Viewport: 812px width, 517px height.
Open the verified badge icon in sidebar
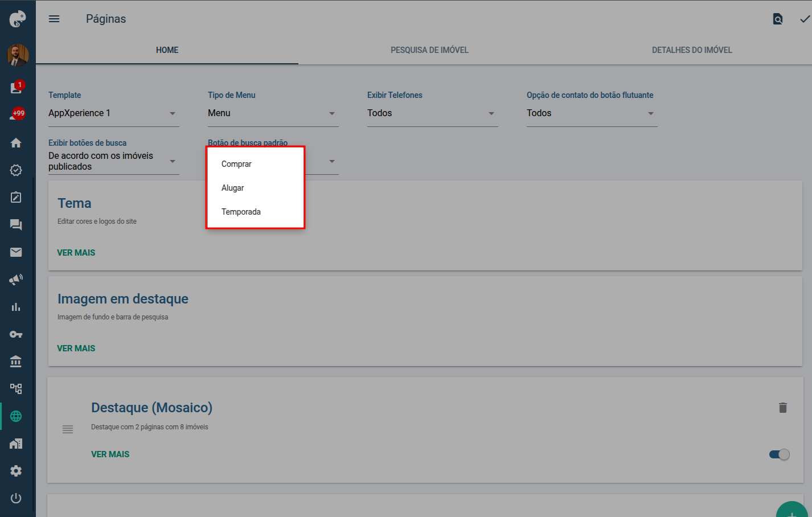(x=16, y=170)
